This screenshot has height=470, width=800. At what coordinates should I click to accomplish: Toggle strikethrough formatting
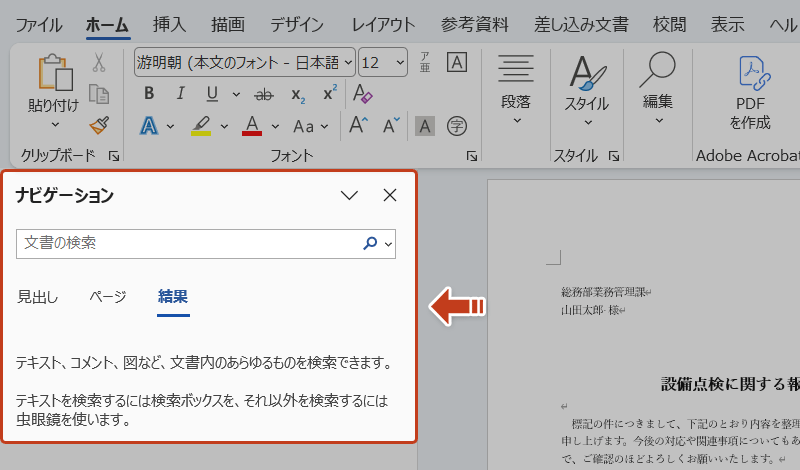pyautogui.click(x=264, y=94)
